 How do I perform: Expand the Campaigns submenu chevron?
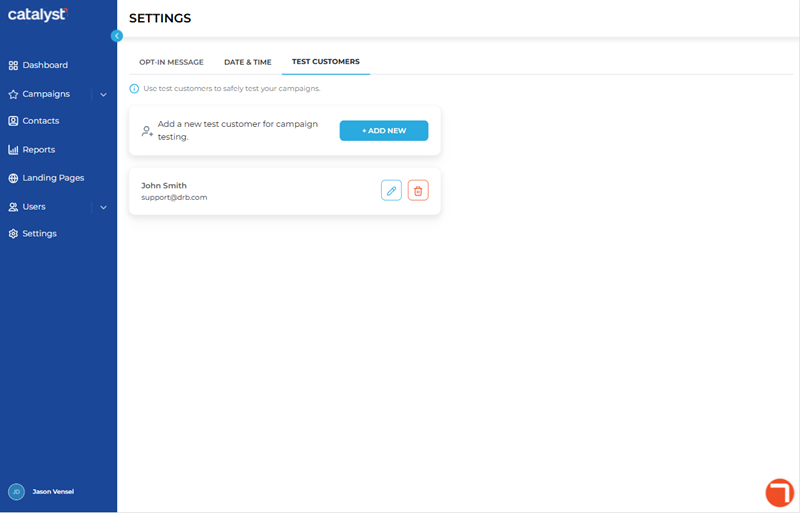click(104, 94)
